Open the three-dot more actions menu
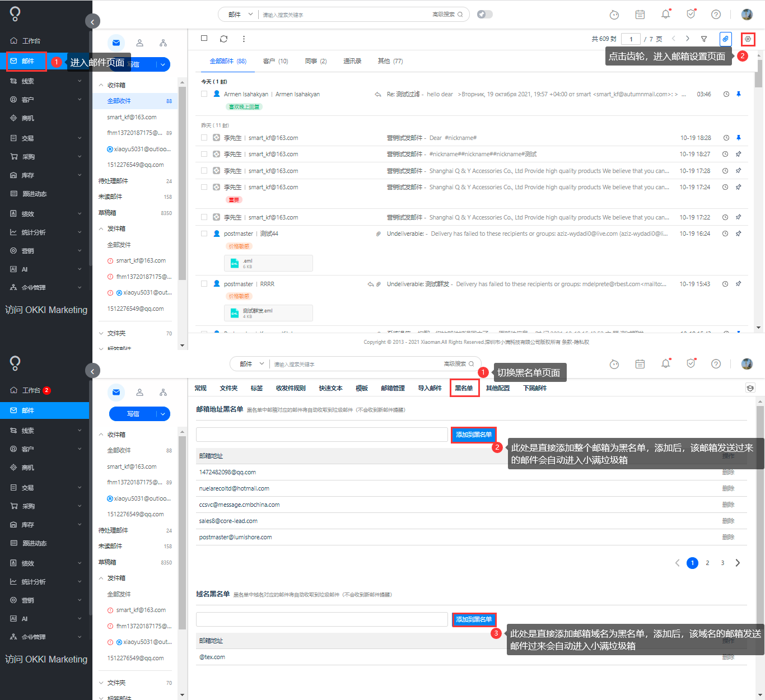 (244, 39)
